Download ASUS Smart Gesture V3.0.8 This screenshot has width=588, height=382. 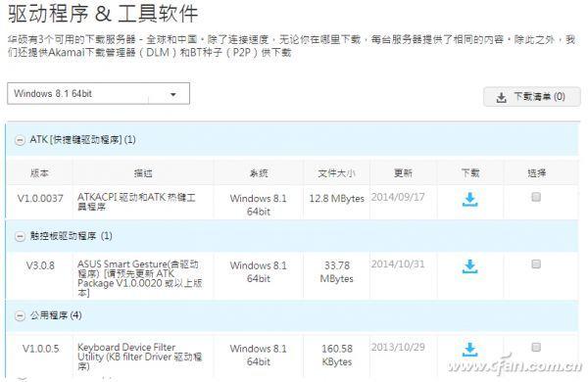pos(469,266)
